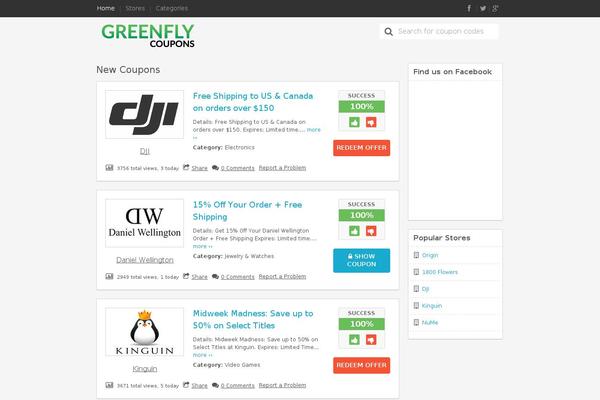
Task: Open 0 Comments on Kinguin coupon
Action: (237, 385)
